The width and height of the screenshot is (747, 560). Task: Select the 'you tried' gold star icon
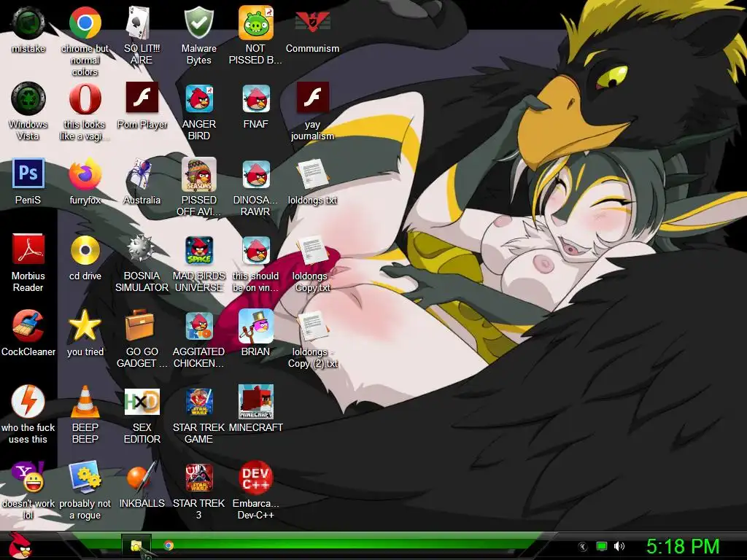[85, 326]
